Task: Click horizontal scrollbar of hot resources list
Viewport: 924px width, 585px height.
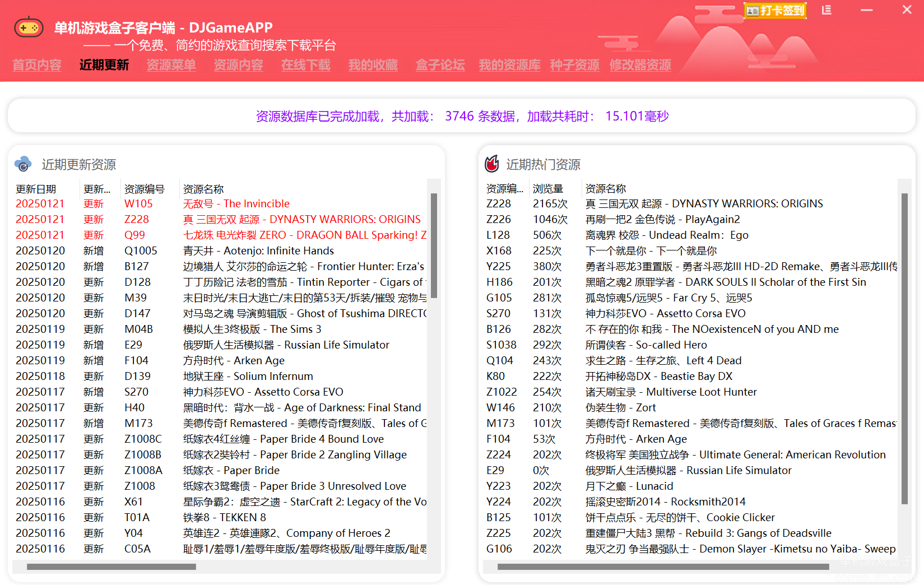Action: click(x=663, y=567)
